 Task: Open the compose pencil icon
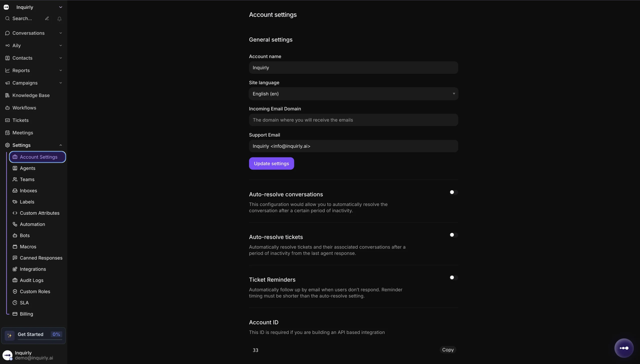point(47,18)
